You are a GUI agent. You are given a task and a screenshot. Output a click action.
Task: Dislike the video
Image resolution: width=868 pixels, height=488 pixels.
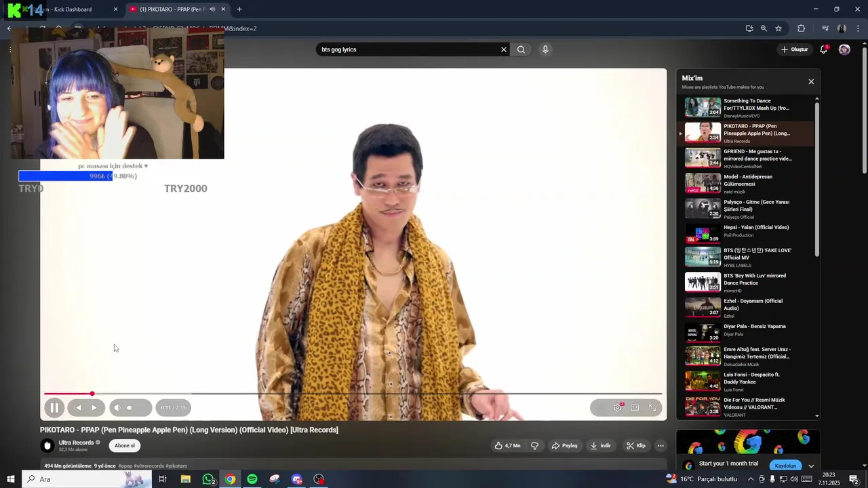(x=534, y=445)
